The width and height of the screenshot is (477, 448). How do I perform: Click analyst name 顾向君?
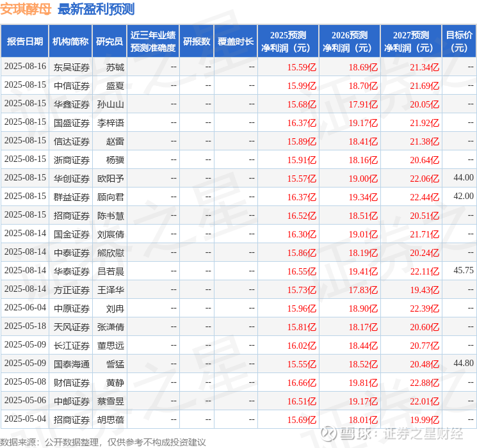[x=110, y=197]
